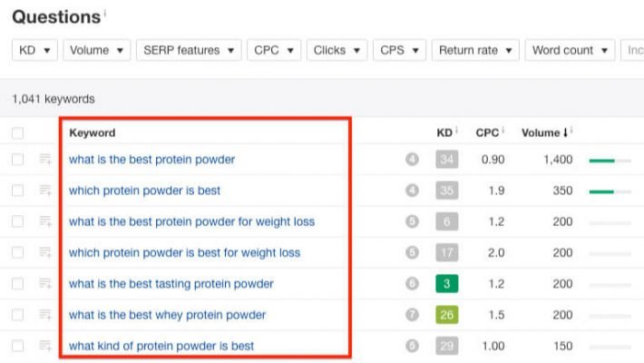
Task: Open the Return rate filter
Action: click(x=476, y=51)
